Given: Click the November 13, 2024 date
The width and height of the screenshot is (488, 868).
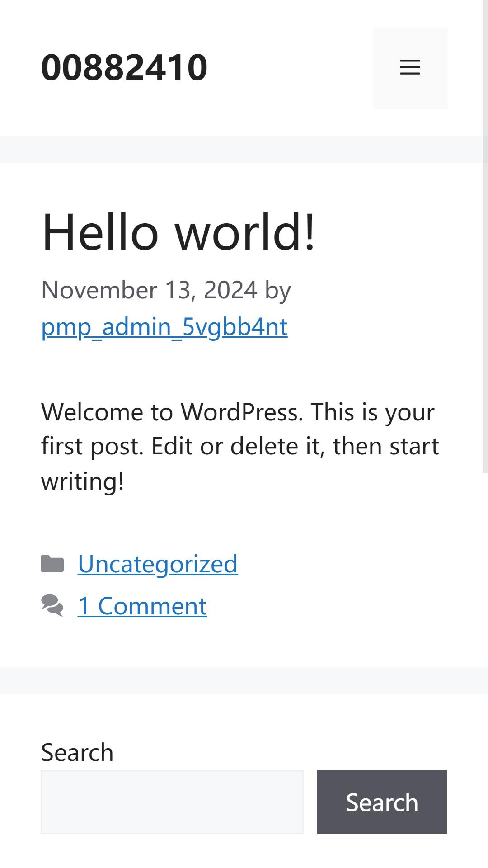Looking at the screenshot, I should tap(150, 290).
